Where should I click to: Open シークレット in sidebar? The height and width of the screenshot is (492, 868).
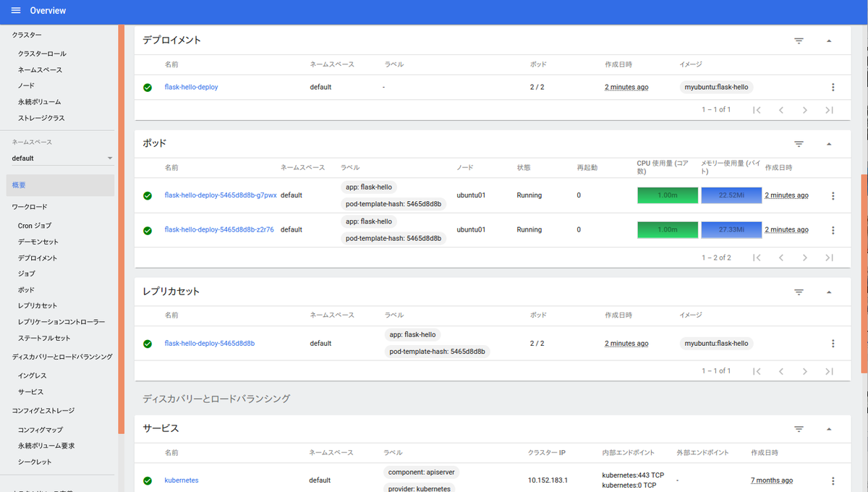35,462
